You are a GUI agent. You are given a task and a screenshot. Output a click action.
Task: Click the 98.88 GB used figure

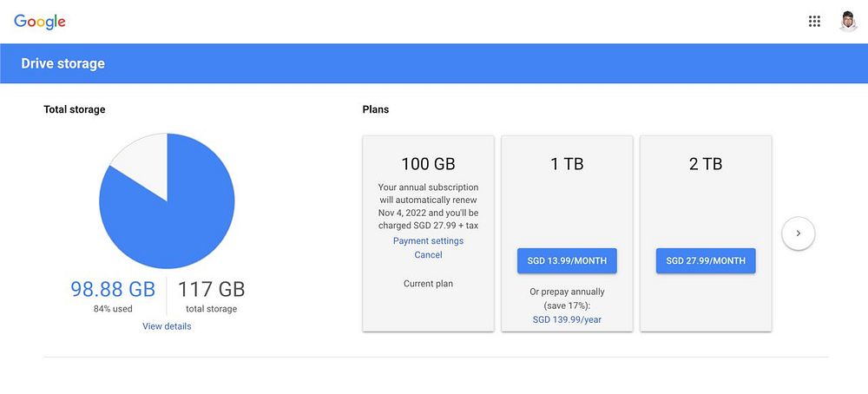tap(113, 290)
